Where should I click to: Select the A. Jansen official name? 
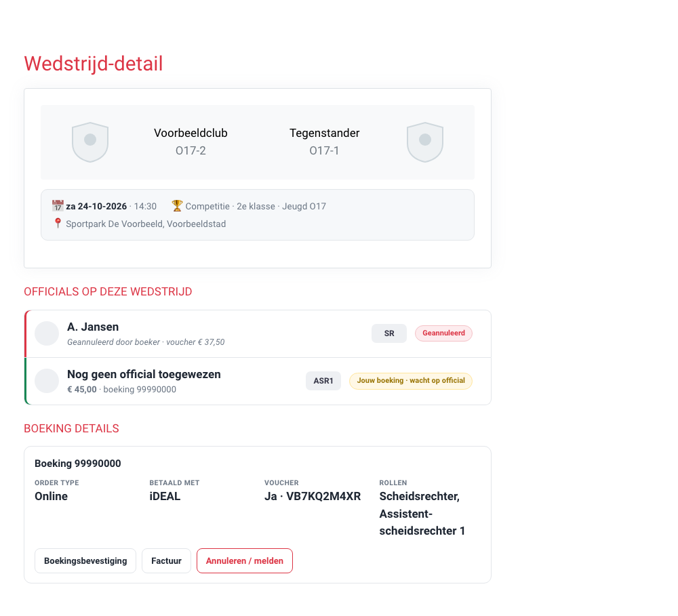(93, 327)
